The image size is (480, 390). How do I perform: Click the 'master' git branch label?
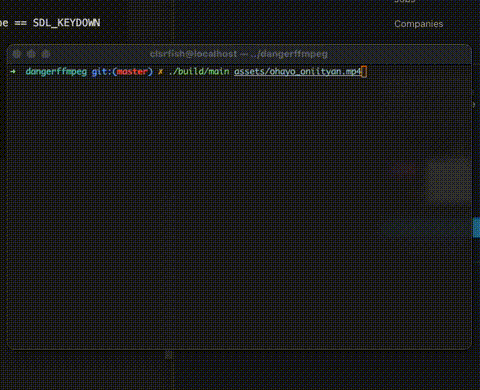tap(132, 72)
